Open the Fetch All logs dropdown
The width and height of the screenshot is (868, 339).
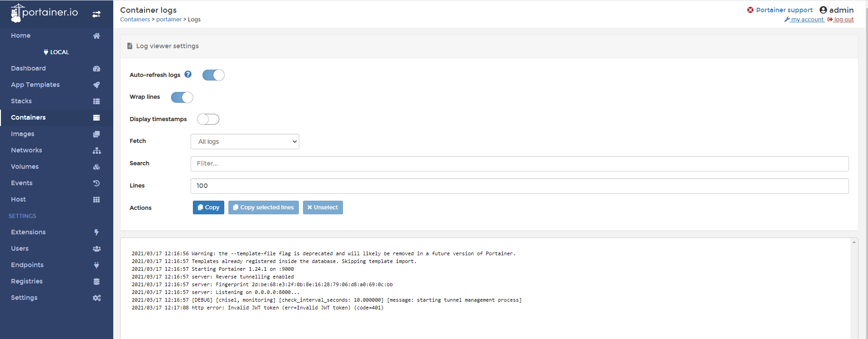click(x=245, y=142)
